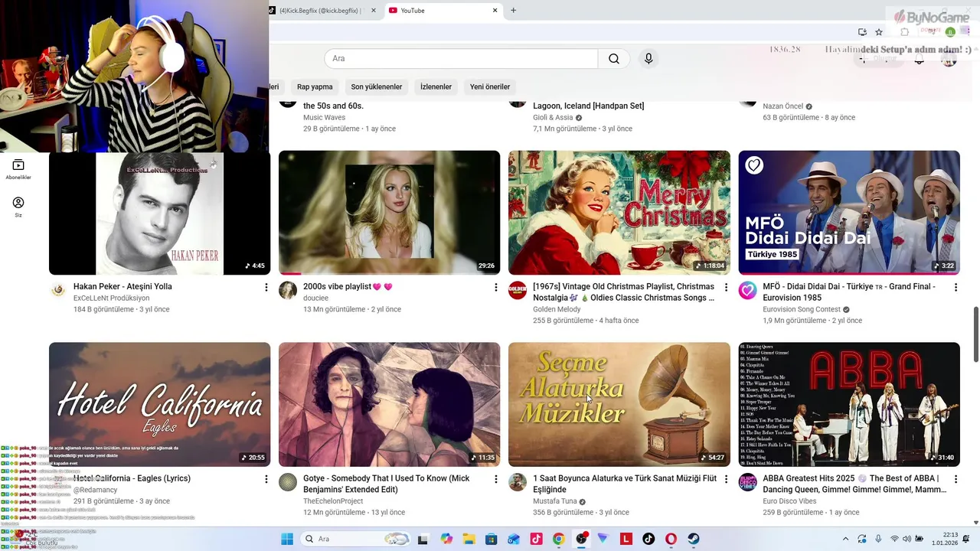Select the Rap yapma filter chip
The width and height of the screenshot is (980, 551).
(315, 86)
